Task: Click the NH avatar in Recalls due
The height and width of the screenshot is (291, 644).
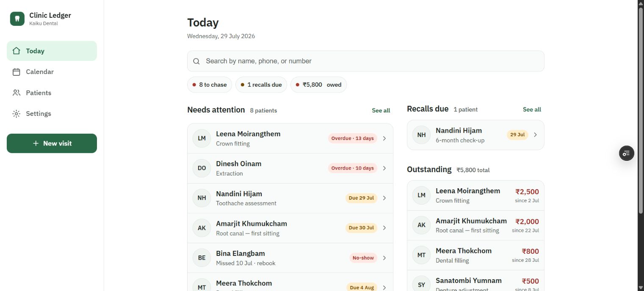Action: point(422,135)
